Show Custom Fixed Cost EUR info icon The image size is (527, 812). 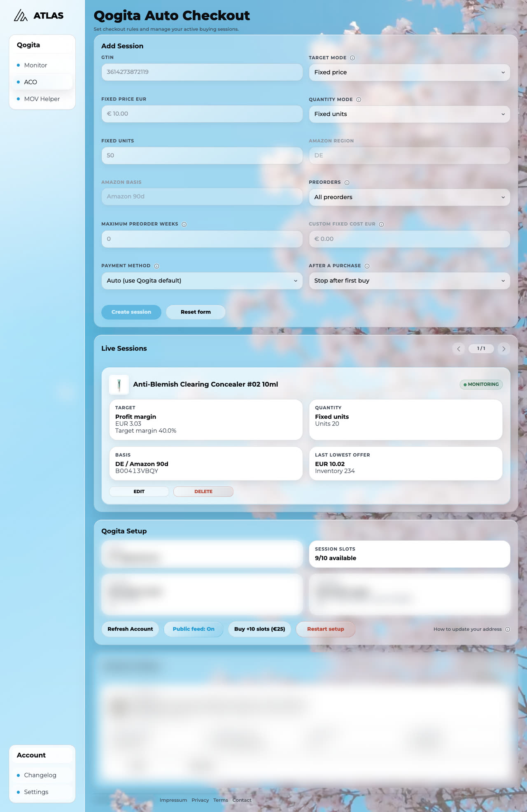point(381,224)
